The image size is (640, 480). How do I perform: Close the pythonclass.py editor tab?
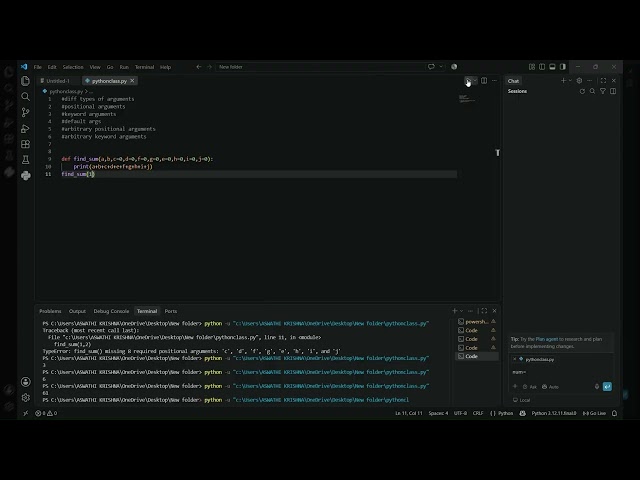tap(132, 81)
